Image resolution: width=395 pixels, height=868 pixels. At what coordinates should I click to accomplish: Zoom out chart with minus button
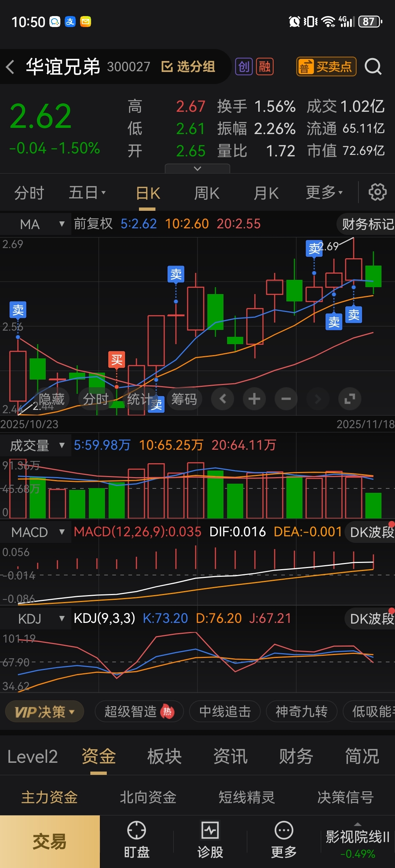286,399
